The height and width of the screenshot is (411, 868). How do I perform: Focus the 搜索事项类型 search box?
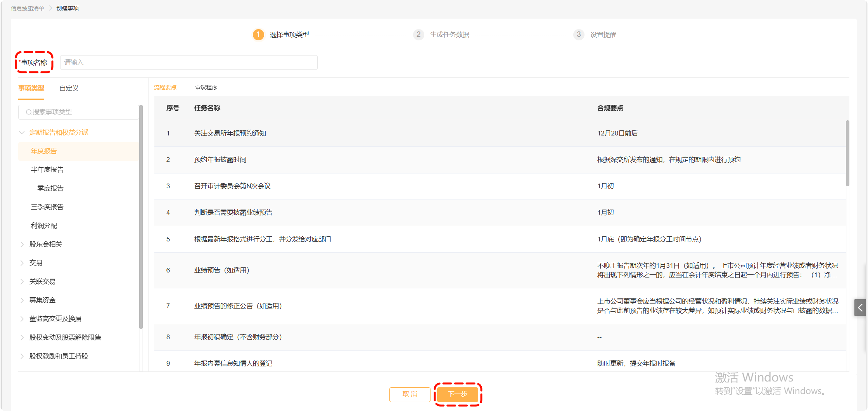coord(78,112)
